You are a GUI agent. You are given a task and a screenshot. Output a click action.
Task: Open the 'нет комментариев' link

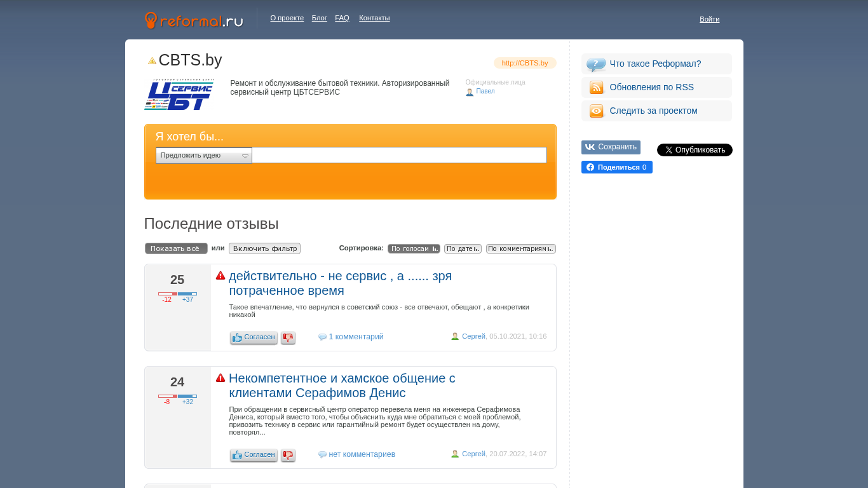[362, 454]
